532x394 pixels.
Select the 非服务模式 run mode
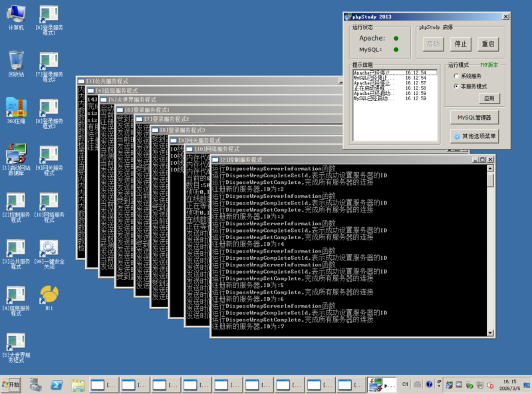pos(456,86)
